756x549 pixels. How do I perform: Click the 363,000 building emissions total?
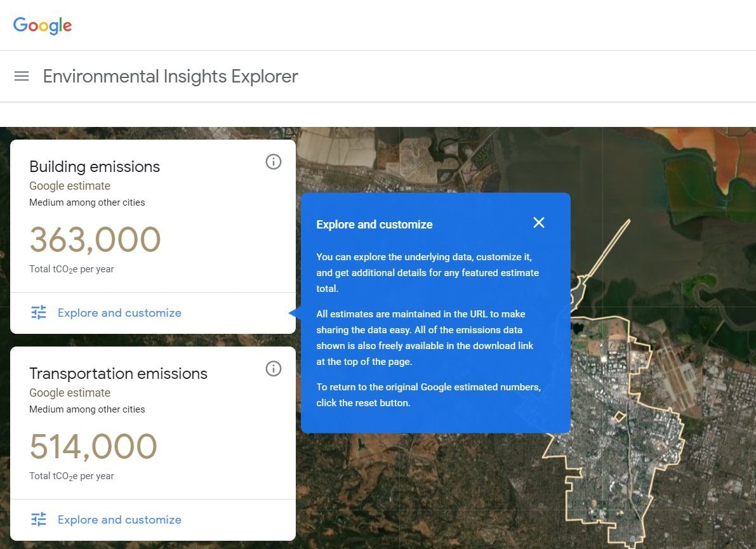coord(95,240)
